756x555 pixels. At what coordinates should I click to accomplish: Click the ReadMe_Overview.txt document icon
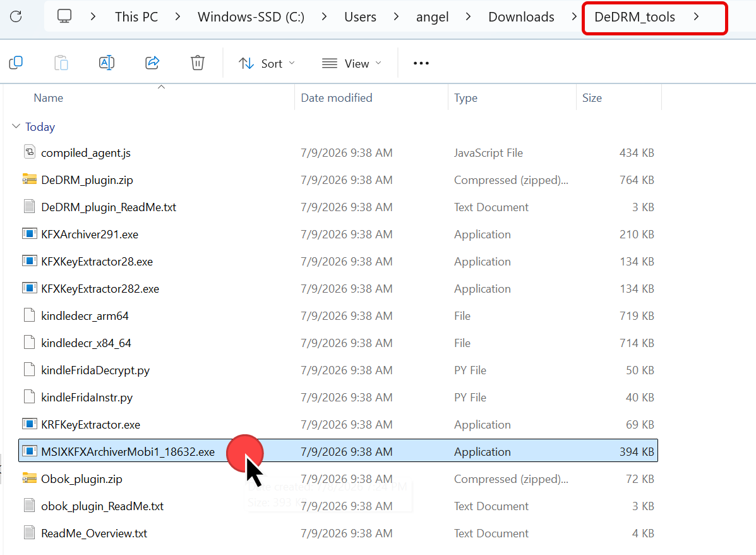coord(30,533)
